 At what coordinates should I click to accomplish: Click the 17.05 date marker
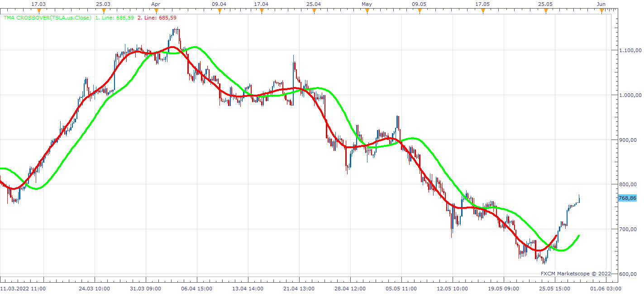(482, 4)
